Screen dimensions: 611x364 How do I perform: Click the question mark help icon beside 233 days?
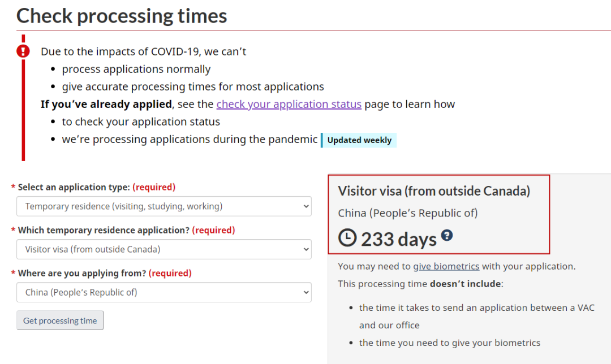[x=447, y=235]
